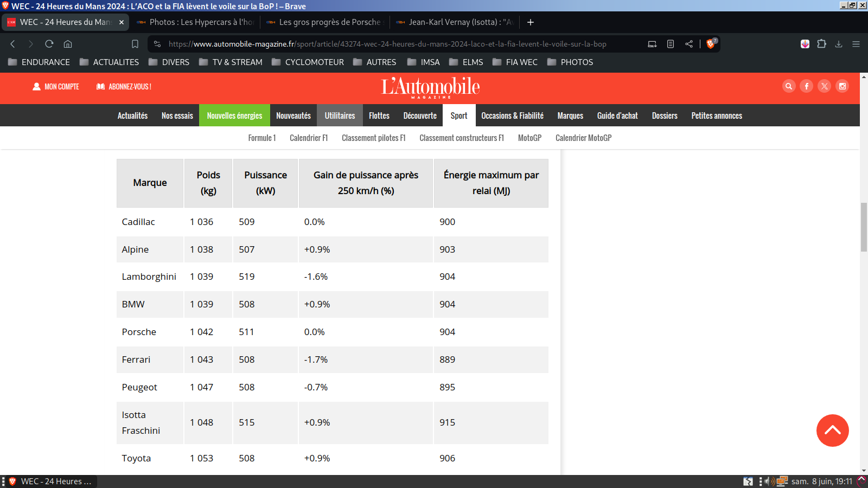Open the extensions puzzle piece menu

coord(822,44)
